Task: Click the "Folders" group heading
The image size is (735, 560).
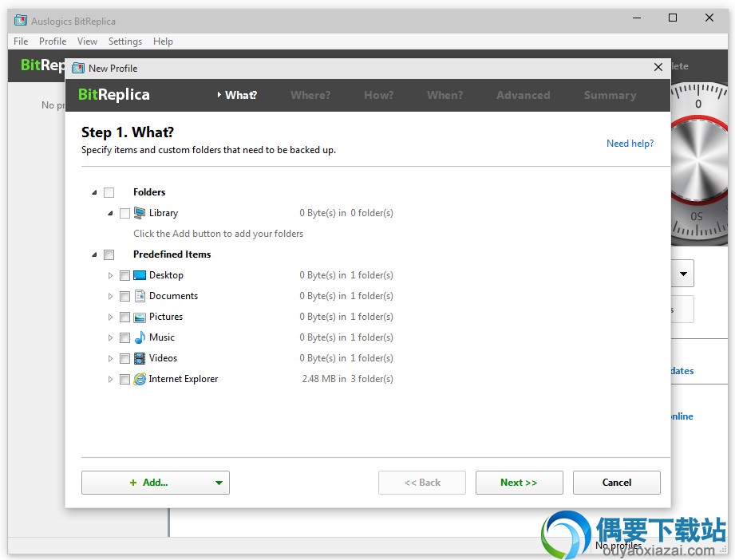Action: click(149, 192)
